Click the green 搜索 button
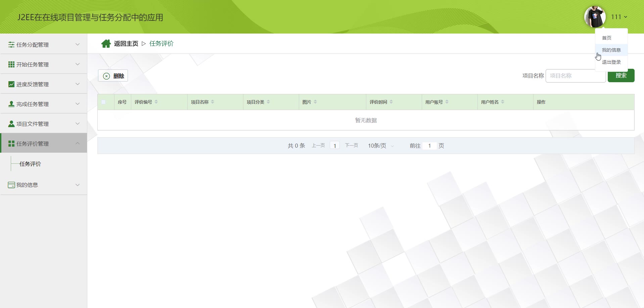The image size is (644, 308). coord(621,75)
